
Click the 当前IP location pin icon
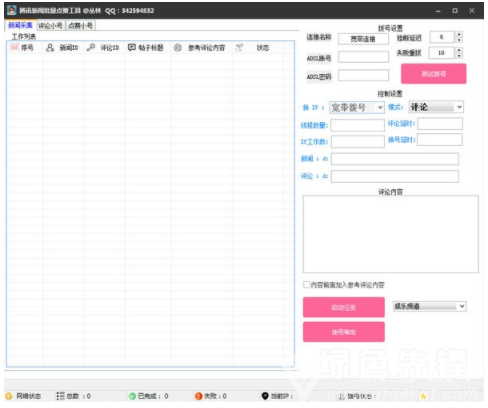click(x=265, y=396)
